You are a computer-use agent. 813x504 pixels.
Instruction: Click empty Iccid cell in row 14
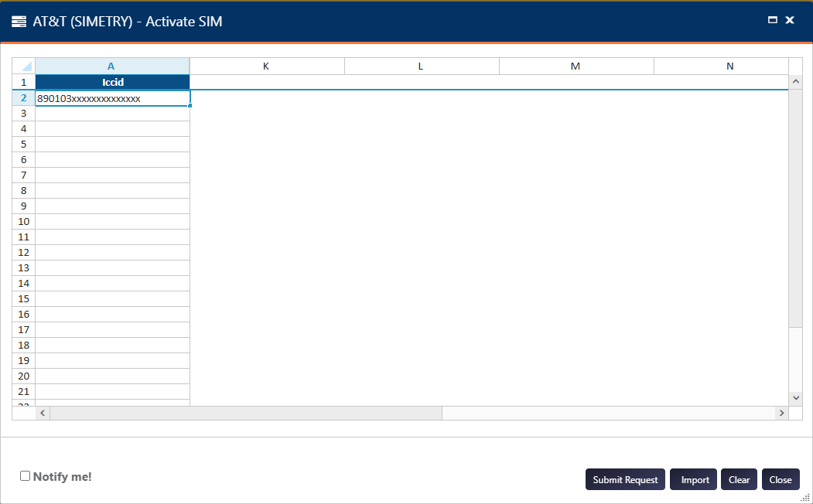pos(112,284)
